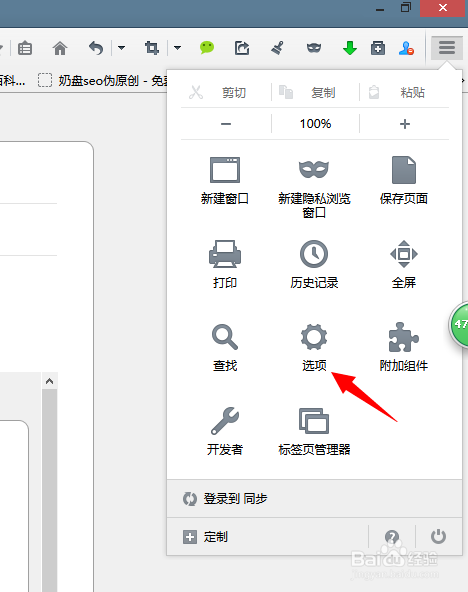Click the power exit button
This screenshot has width=468, height=592.
pos(438,536)
